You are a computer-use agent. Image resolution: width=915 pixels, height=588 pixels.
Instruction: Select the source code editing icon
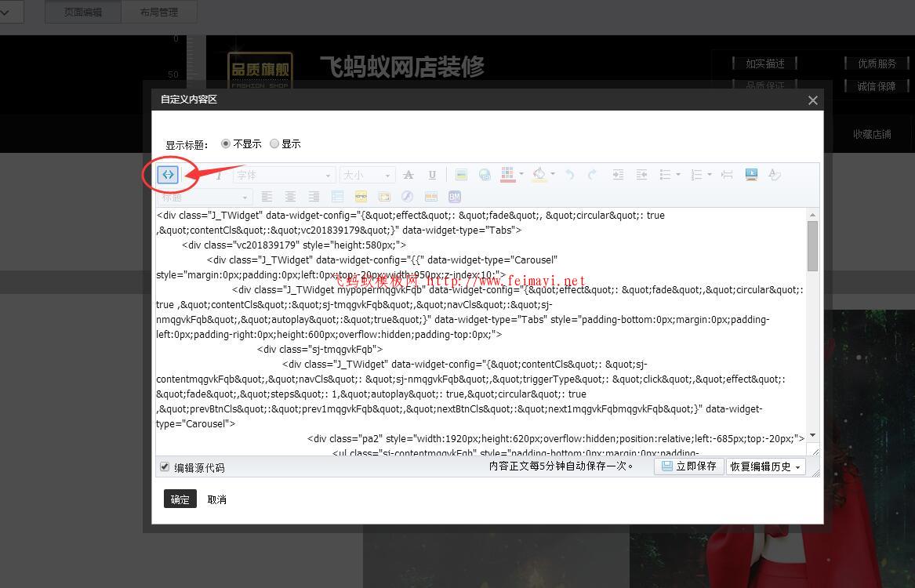(x=168, y=174)
